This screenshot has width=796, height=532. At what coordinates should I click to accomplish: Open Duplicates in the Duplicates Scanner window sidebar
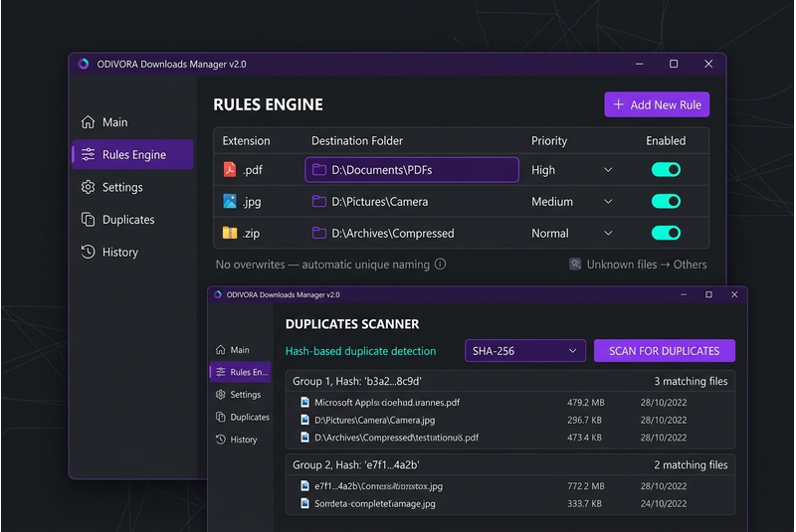pyautogui.click(x=243, y=417)
